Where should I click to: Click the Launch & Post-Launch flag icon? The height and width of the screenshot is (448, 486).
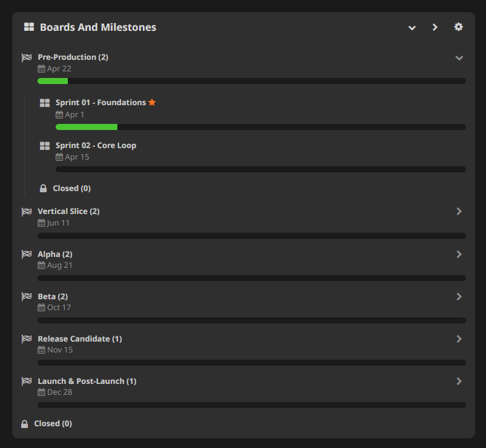click(x=26, y=381)
